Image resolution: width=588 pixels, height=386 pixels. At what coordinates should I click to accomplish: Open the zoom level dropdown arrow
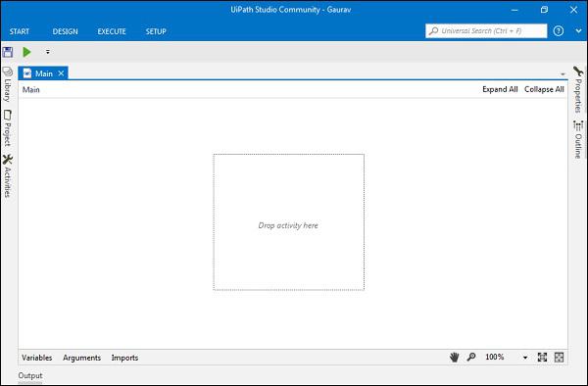525,358
